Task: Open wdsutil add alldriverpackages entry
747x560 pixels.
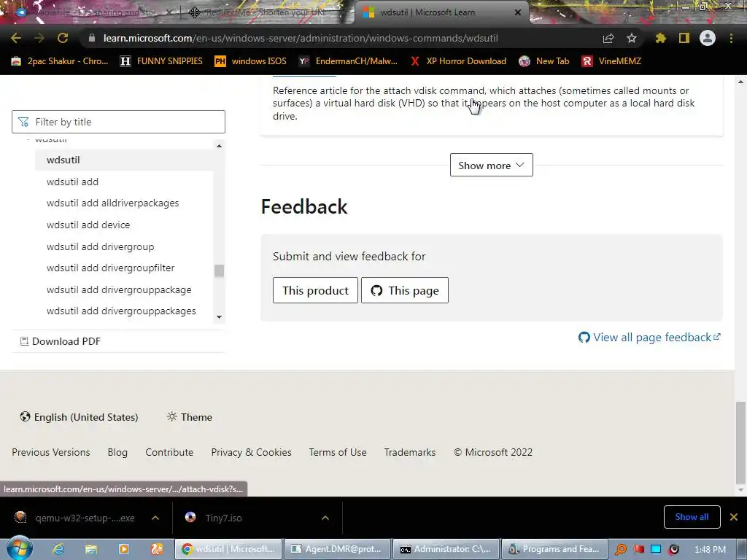Action: point(112,203)
